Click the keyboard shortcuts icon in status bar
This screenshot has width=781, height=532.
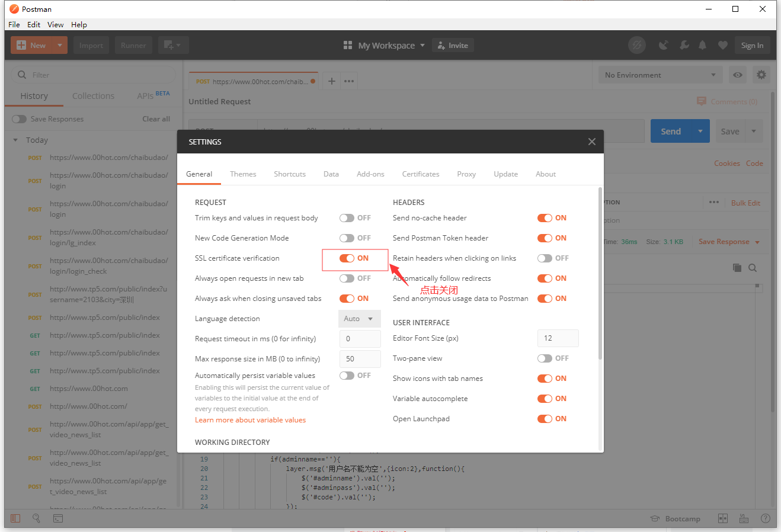tap(744, 518)
